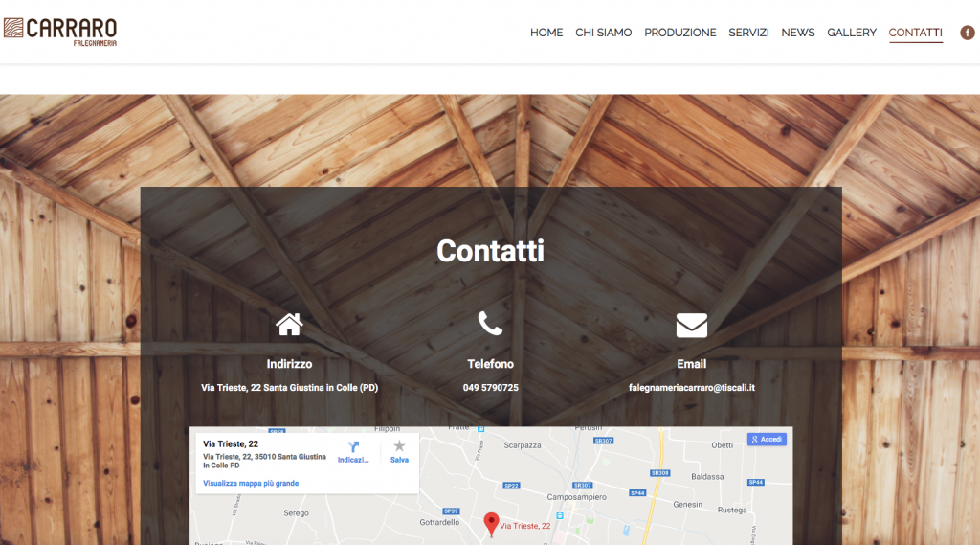The height and width of the screenshot is (545, 980).
Task: Click the Carraro Falegnameria logo
Action: pos(60,32)
